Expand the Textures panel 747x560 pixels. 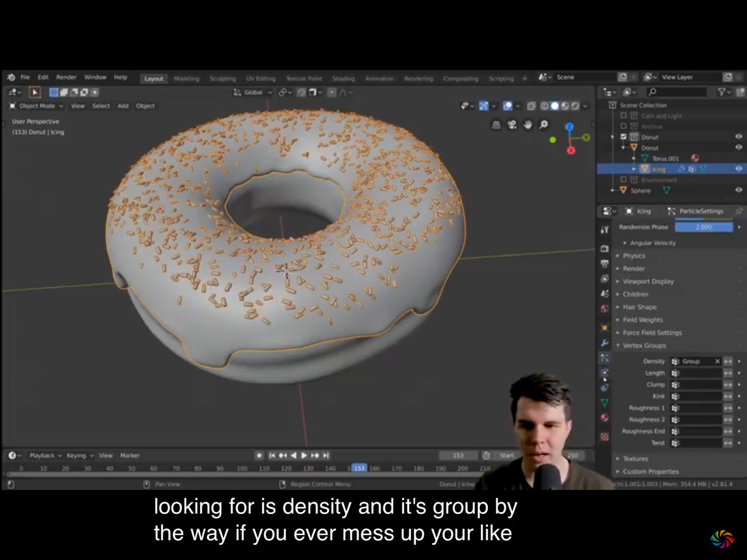[x=635, y=459]
